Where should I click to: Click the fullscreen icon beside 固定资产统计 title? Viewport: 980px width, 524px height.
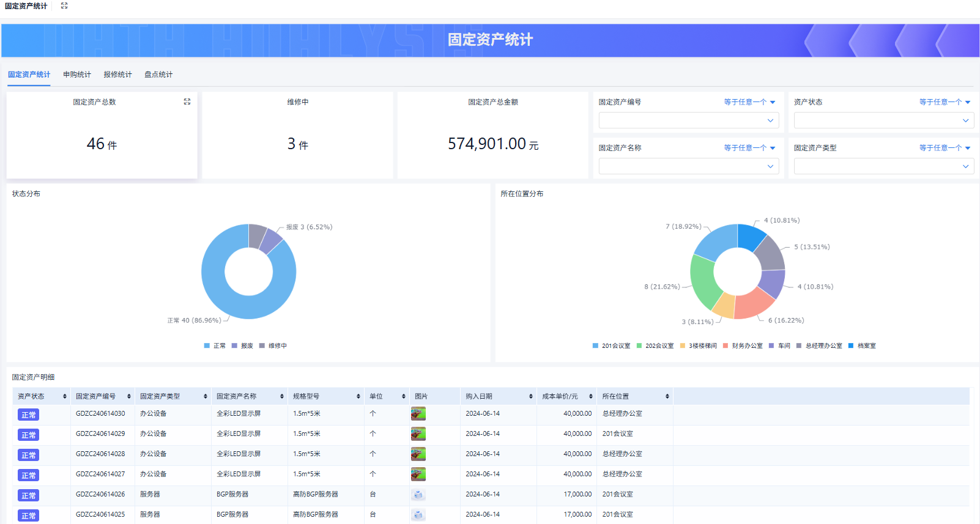point(64,6)
